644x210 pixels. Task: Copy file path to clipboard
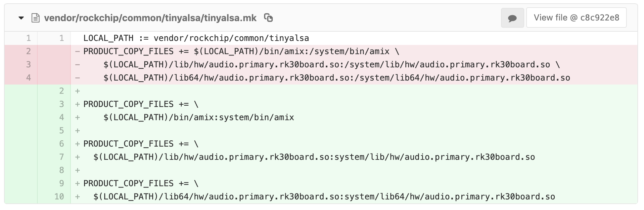(x=268, y=18)
